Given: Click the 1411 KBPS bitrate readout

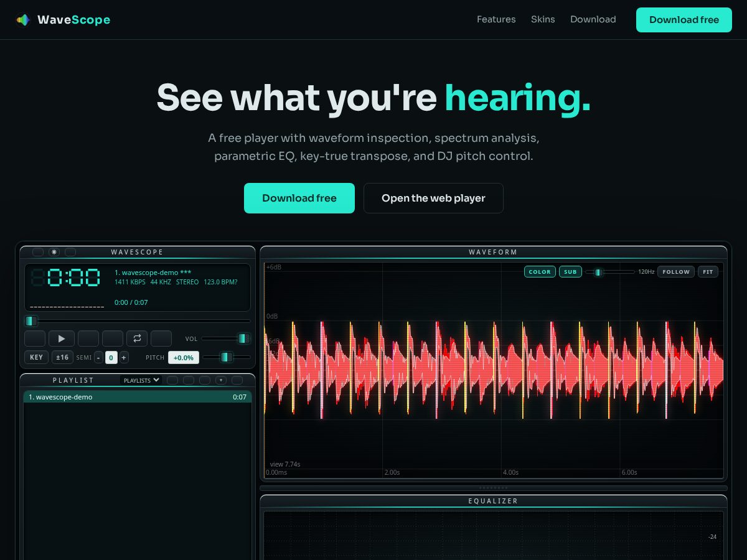Looking at the screenshot, I should point(130,282).
